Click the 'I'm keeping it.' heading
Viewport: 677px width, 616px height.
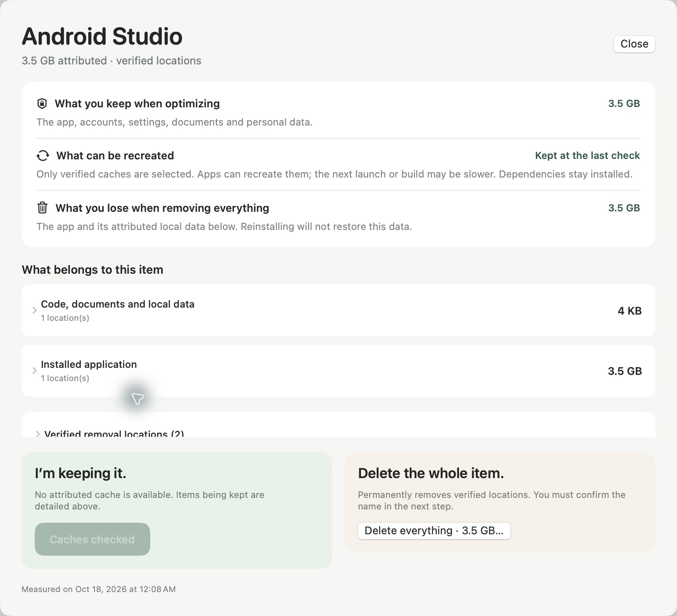(x=80, y=473)
